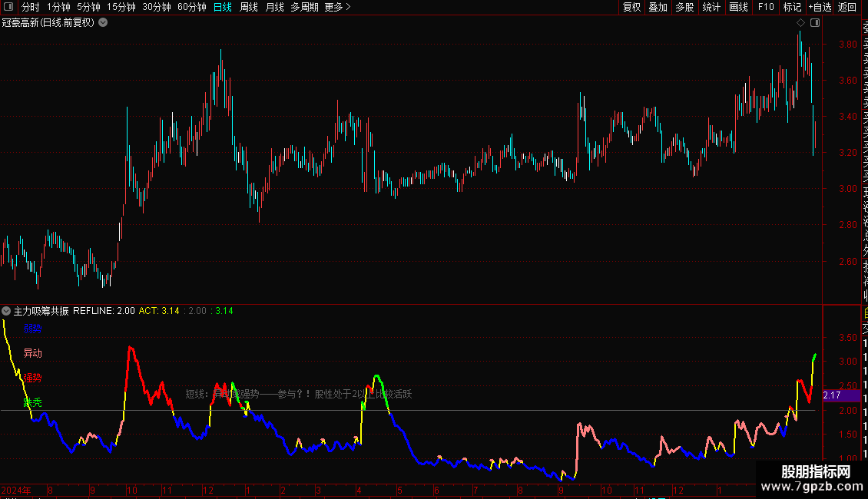This screenshot has width=868, height=499.
Task: Activate the 画线 drawing tools
Action: (738, 7)
